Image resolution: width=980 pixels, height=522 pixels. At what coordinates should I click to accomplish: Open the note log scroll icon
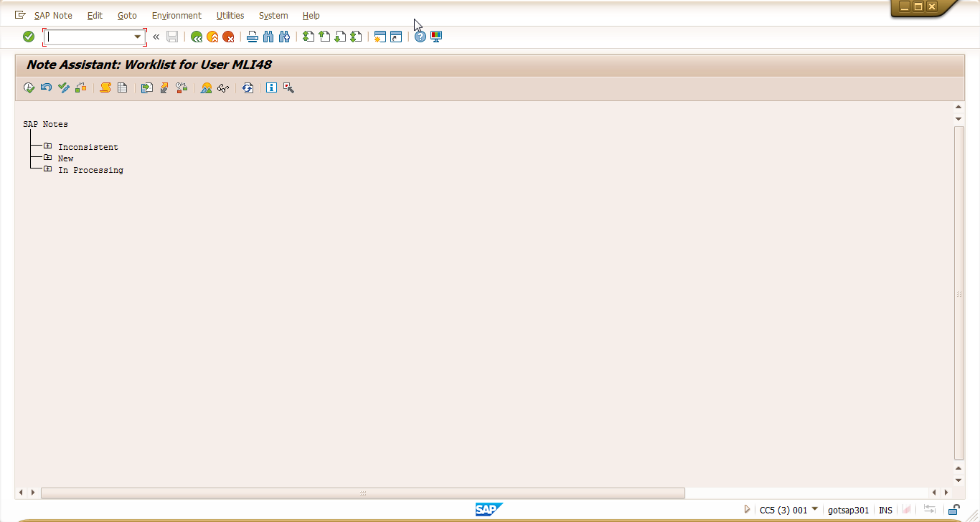(104, 87)
